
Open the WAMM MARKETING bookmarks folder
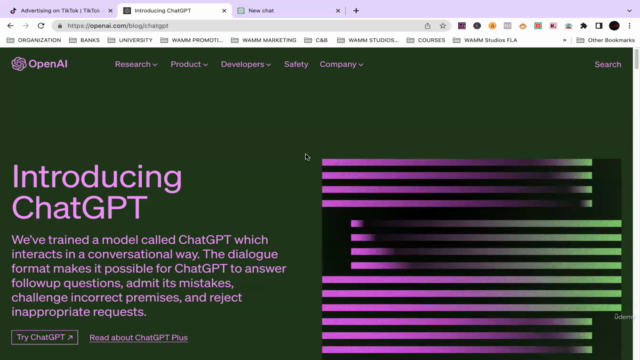[x=264, y=40]
